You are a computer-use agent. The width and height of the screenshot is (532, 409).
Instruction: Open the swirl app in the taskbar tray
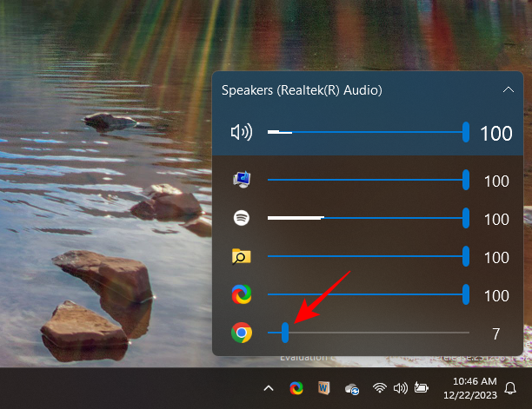pyautogui.click(x=296, y=388)
